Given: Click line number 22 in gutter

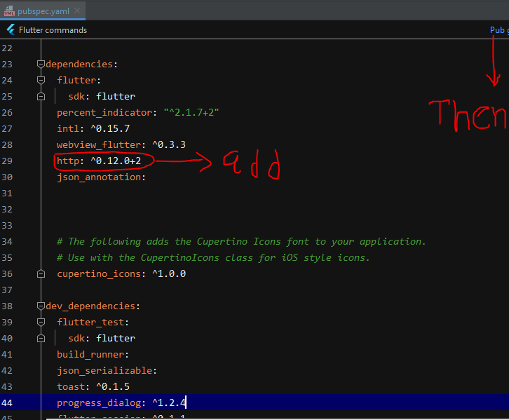Looking at the screenshot, I should tap(7, 48).
